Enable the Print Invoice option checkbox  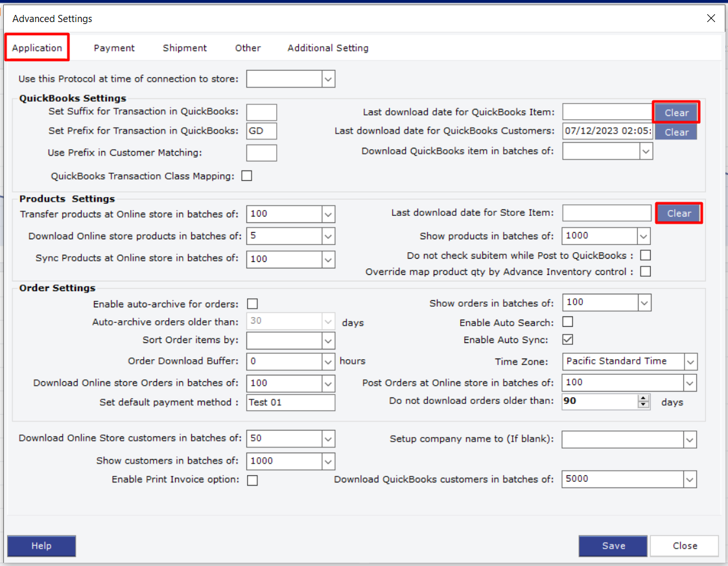[x=252, y=480]
